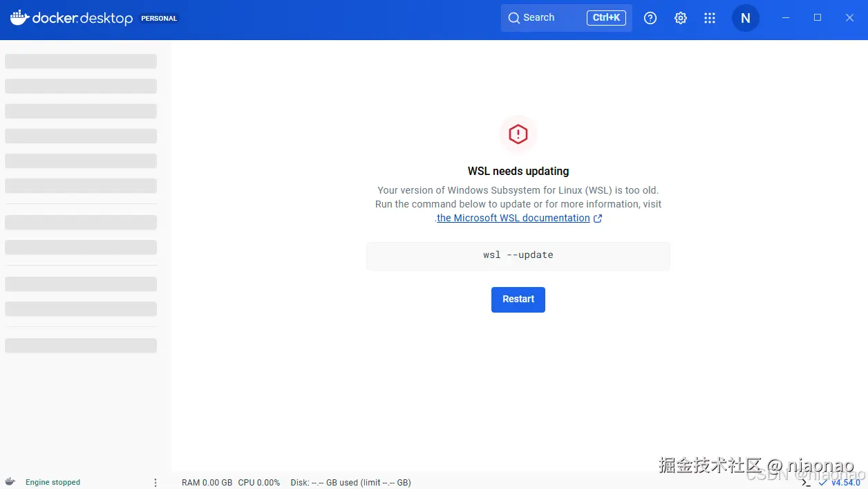Click 'CPU 0.00%' status entry
The width and height of the screenshot is (868, 489).
point(259,482)
